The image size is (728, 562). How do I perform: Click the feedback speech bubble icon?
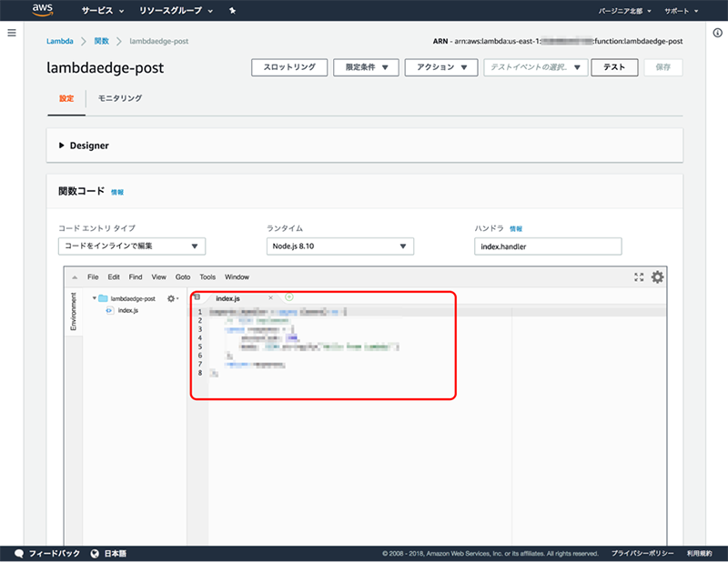point(19,553)
